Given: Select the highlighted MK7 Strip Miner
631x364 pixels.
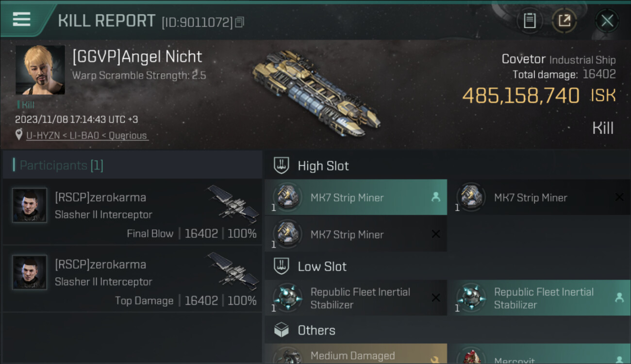Looking at the screenshot, I should click(x=355, y=198).
